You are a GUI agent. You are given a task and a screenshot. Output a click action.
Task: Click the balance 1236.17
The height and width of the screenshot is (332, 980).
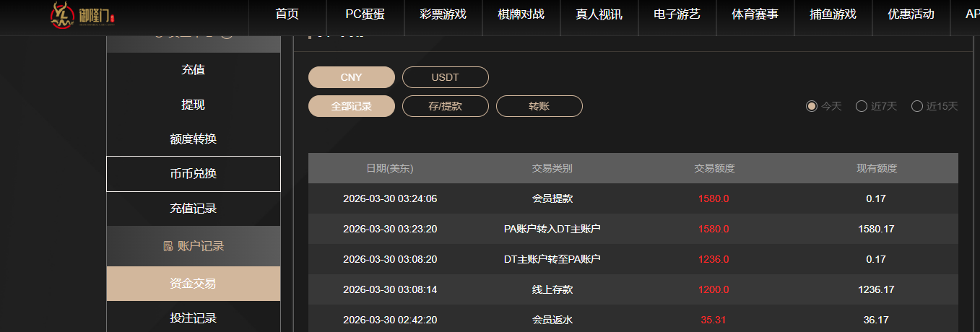tap(877, 289)
